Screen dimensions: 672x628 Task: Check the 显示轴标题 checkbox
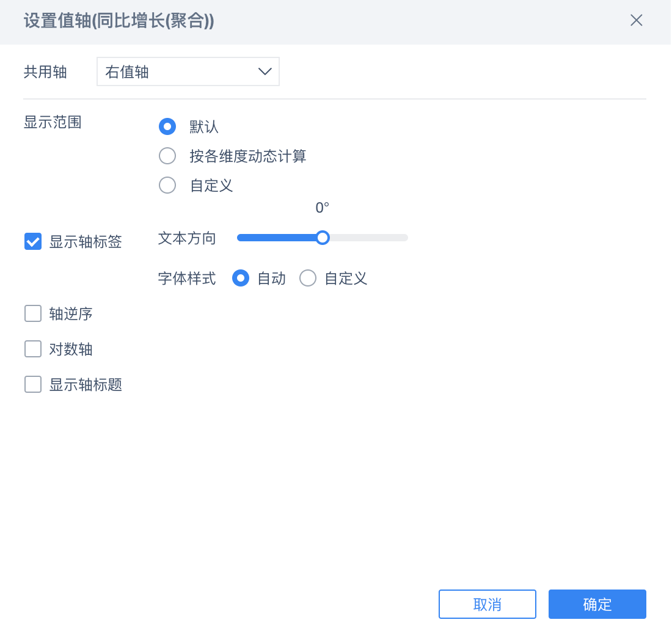pos(33,384)
